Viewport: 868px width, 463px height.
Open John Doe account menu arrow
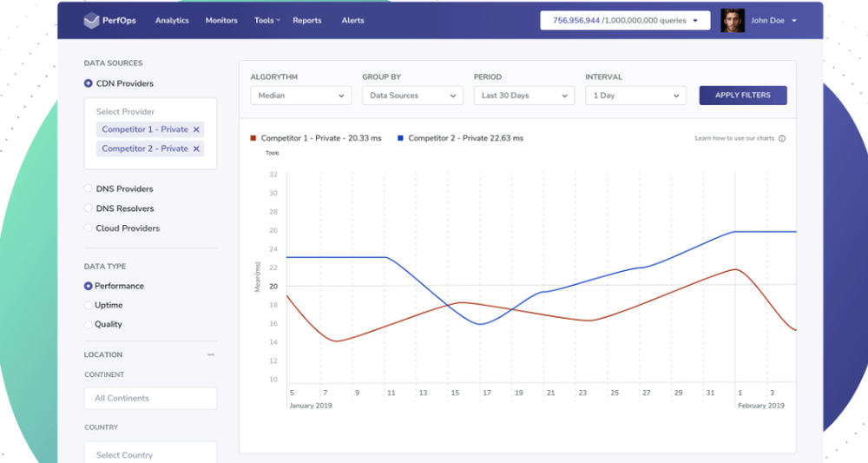click(794, 21)
